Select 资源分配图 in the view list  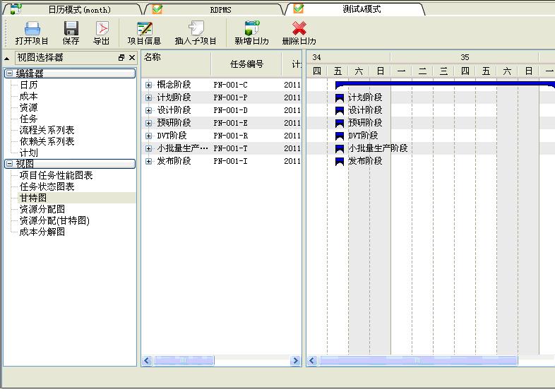pyautogui.click(x=42, y=209)
